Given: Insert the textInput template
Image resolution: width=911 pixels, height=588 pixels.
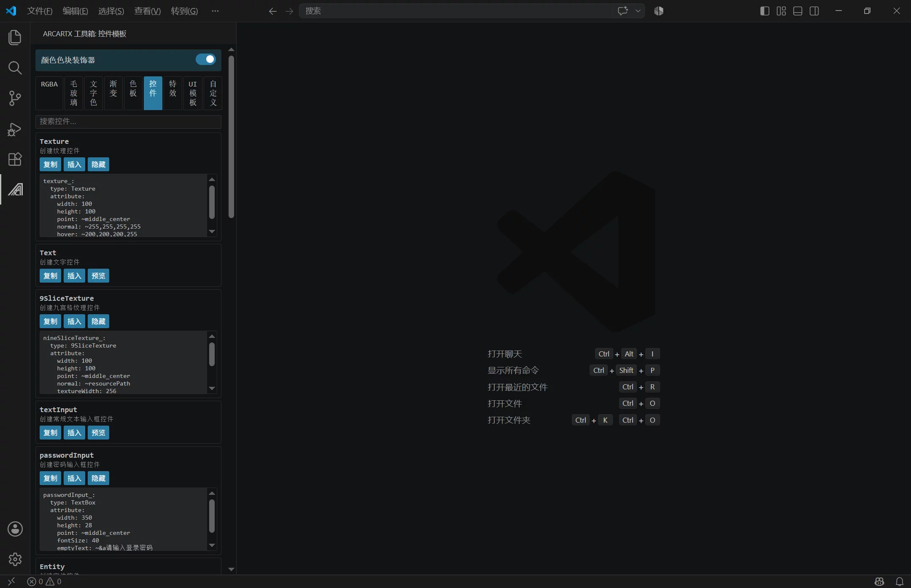Looking at the screenshot, I should point(74,433).
